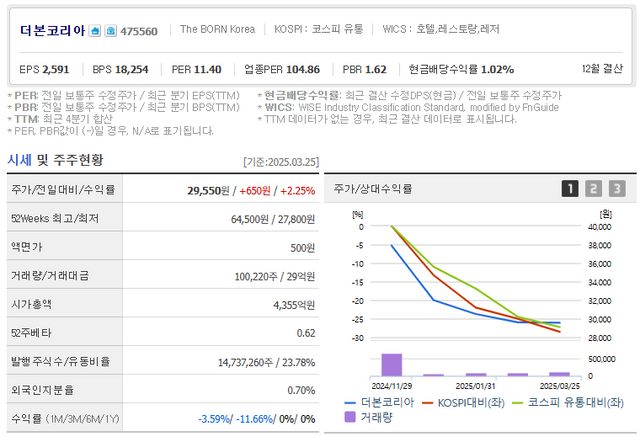The image size is (640, 436).
Task: Click the second blue icon before 475560
Action: 109,31
